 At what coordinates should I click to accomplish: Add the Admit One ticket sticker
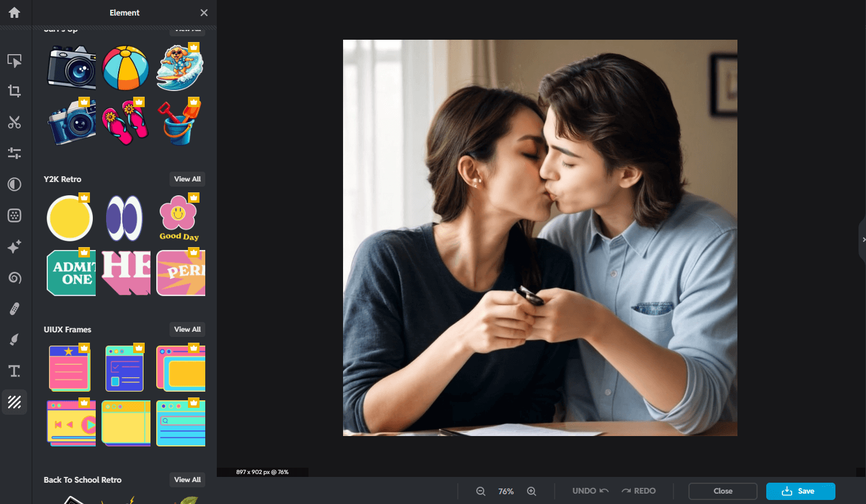click(71, 272)
